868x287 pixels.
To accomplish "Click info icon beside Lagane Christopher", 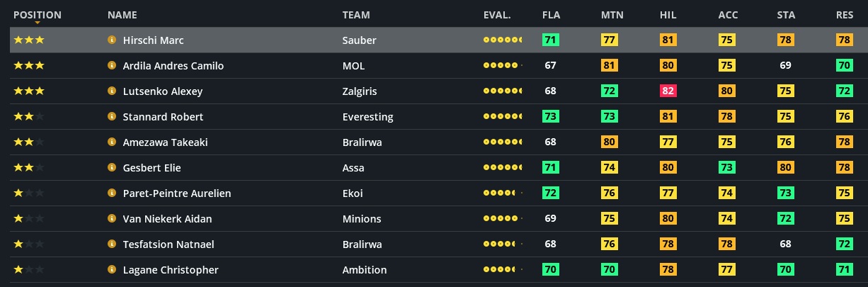I will tap(111, 270).
